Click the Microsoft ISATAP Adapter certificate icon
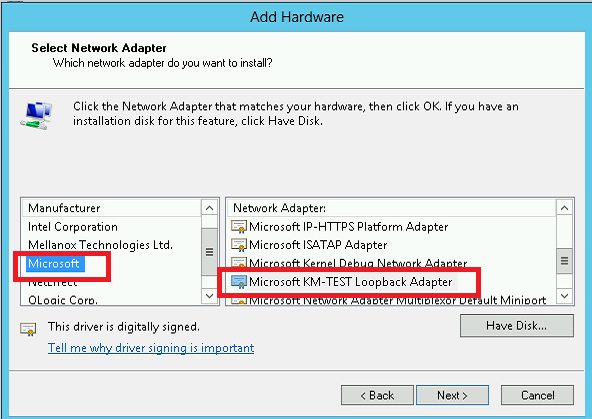Screen dimensions: 592x419 pos(239,245)
